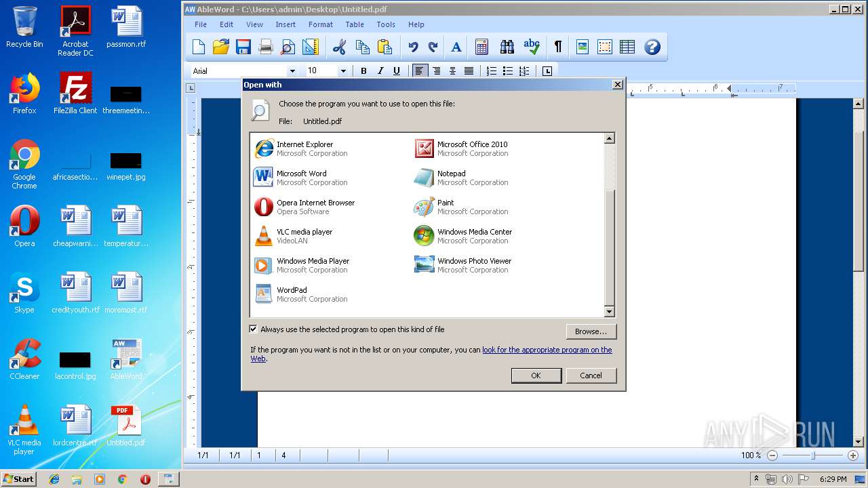Screen dimensions: 868x488
Task: Click the Print icon in AbleWord toolbar
Action: [266, 47]
